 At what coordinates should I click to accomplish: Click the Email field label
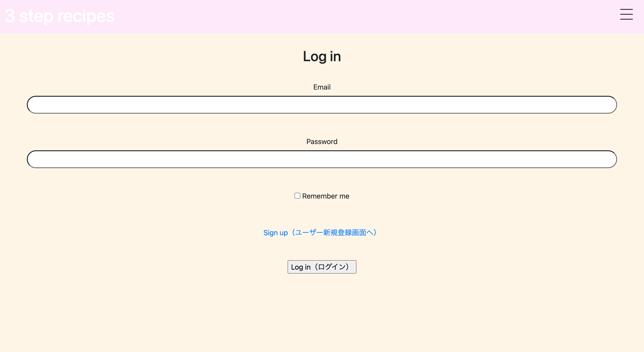[x=322, y=87]
